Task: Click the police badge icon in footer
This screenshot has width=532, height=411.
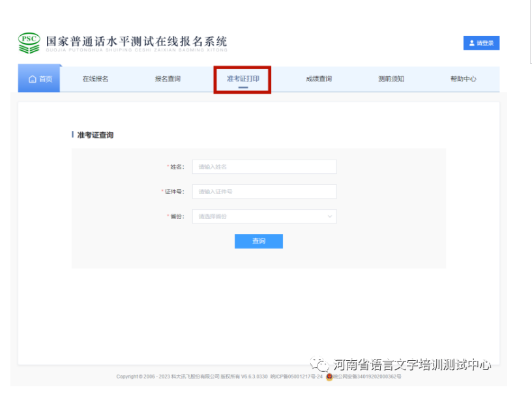Action: (x=329, y=376)
